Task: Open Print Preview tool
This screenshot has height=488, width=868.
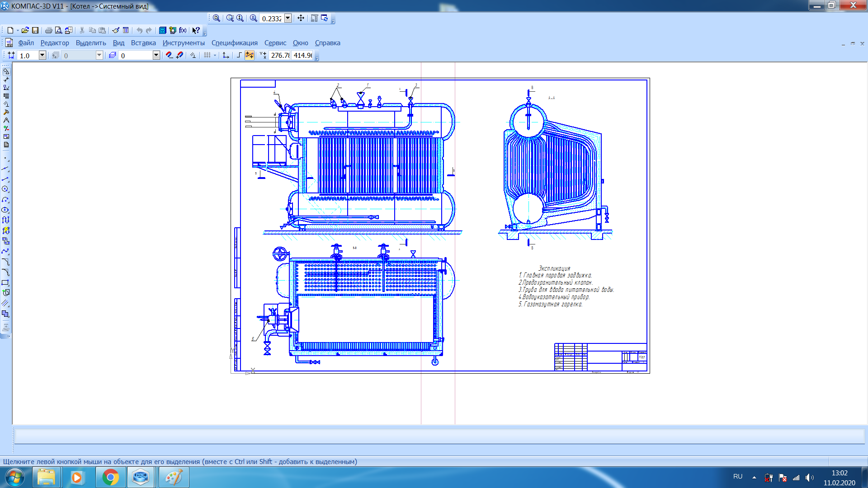Action: [x=58, y=30]
